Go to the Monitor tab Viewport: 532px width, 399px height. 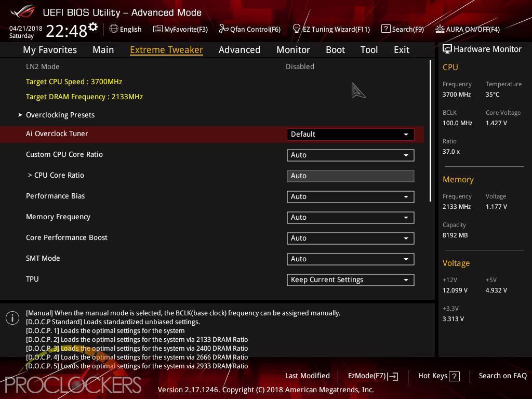pos(293,50)
